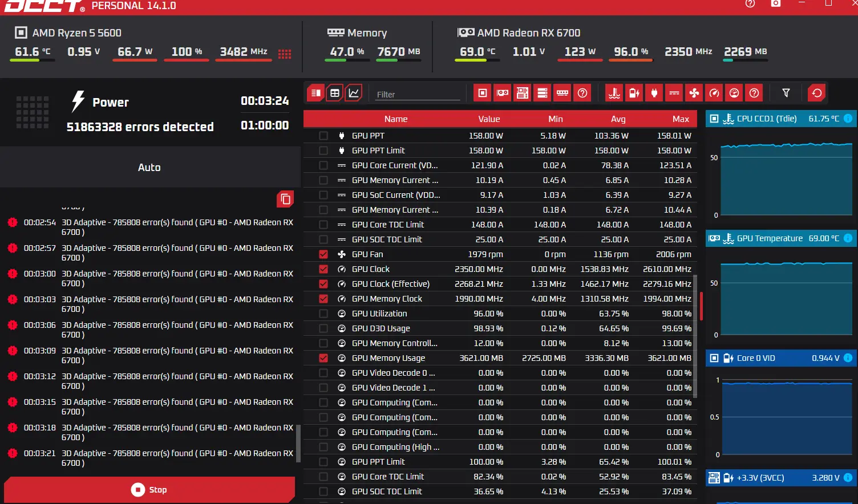The width and height of the screenshot is (858, 504).
Task: Select the 00:02:54 error log entry
Action: coord(151,227)
